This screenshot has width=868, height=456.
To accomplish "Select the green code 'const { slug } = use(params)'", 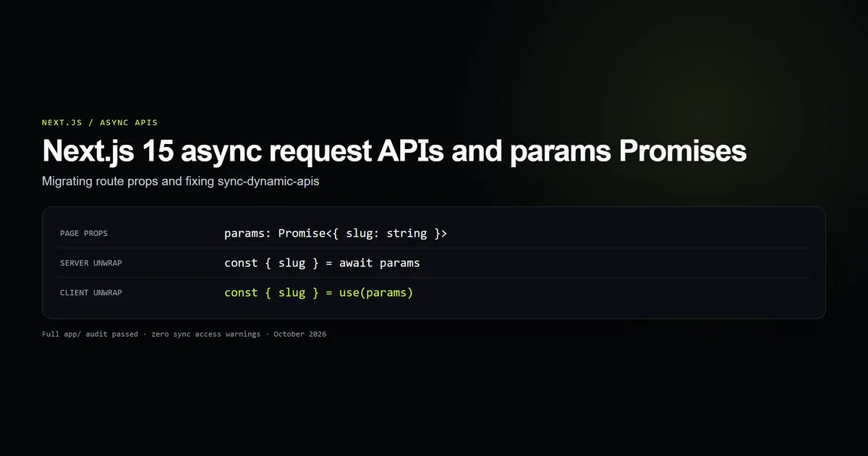I will [x=318, y=292].
